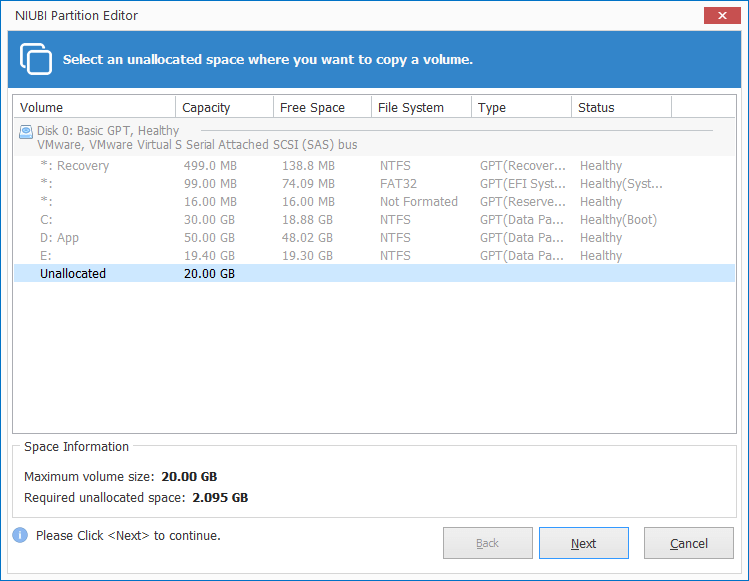Click the Status column header

click(620, 107)
